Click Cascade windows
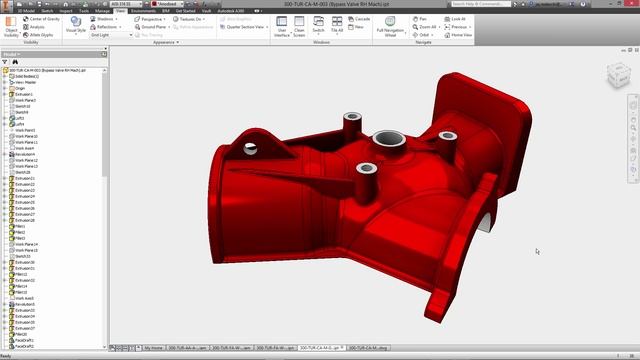Screen dimensions: 640x360 pyautogui.click(x=359, y=19)
